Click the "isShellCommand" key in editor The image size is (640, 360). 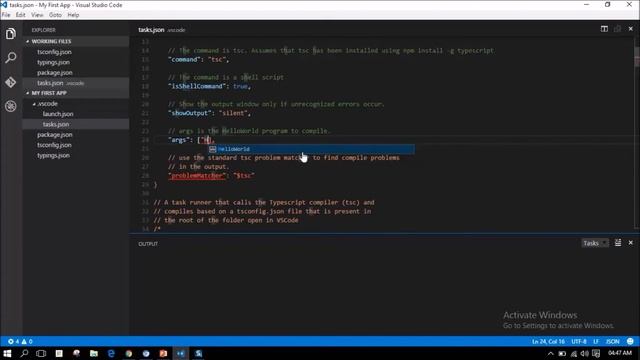pos(197,86)
